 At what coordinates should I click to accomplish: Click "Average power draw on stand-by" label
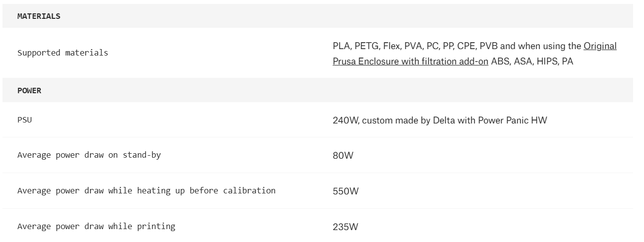point(89,155)
